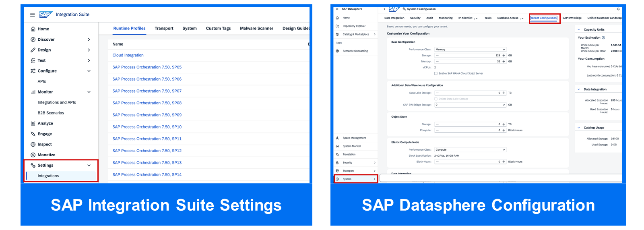The height and width of the screenshot is (230, 644).
Task: Click the Space Management icon
Action: coord(337,138)
